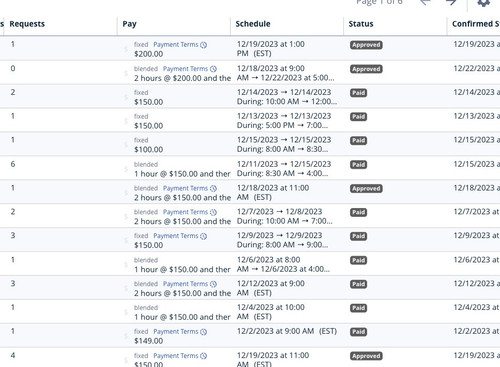500x367 pixels.
Task: Click schedule '12/13/2023 → 12/13/2023'
Action: coord(284,116)
